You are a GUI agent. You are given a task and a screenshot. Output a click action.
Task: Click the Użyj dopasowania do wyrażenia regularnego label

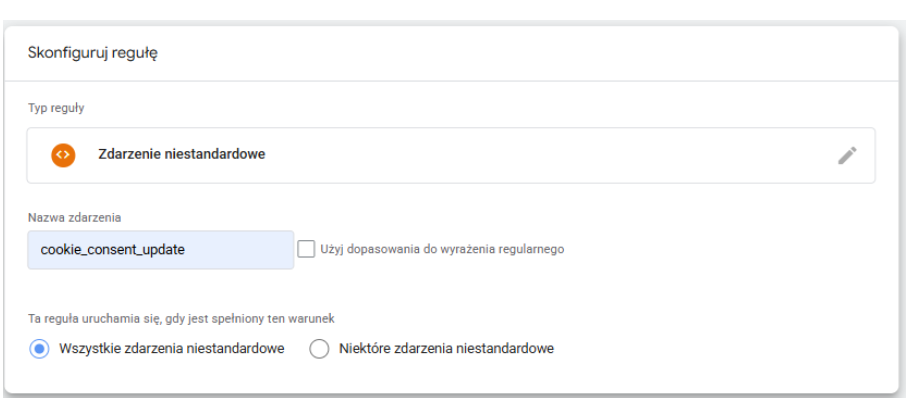[x=442, y=249]
